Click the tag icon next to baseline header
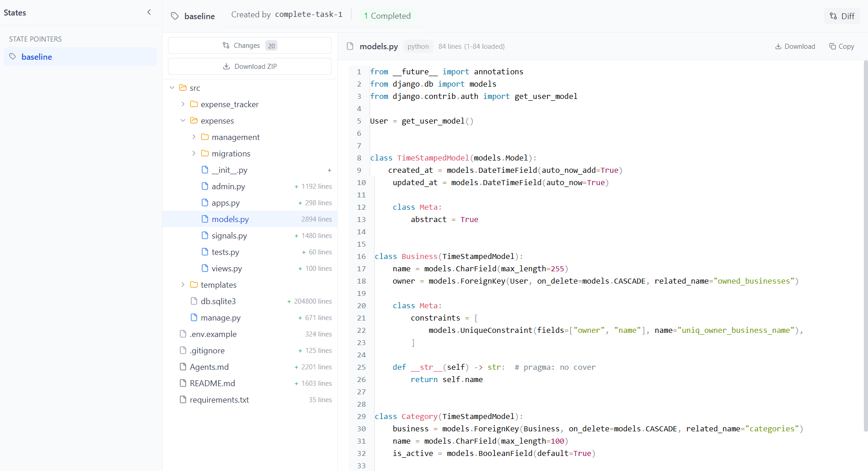This screenshot has width=868, height=471. (175, 16)
